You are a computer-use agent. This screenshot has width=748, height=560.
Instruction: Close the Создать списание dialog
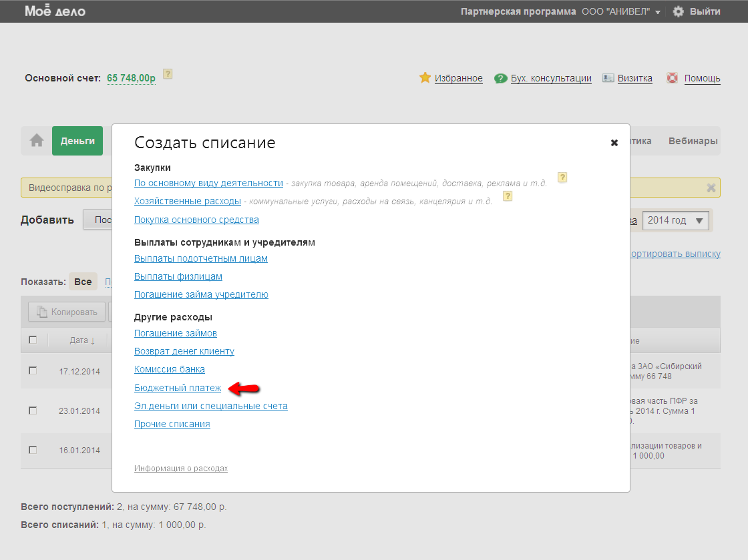point(614,143)
